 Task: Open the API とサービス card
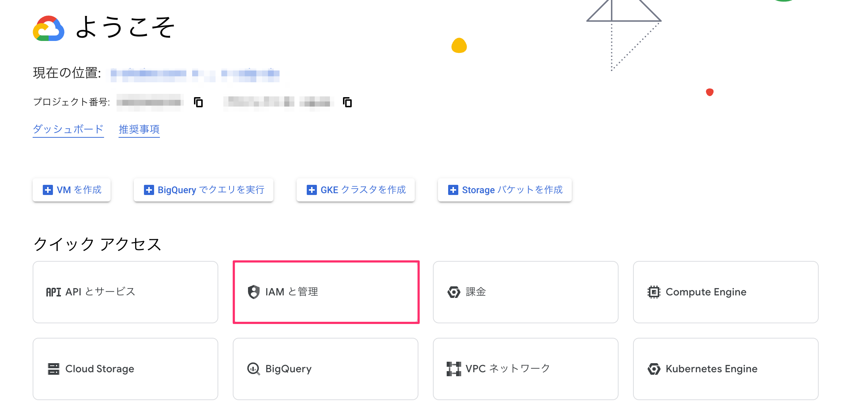click(125, 292)
